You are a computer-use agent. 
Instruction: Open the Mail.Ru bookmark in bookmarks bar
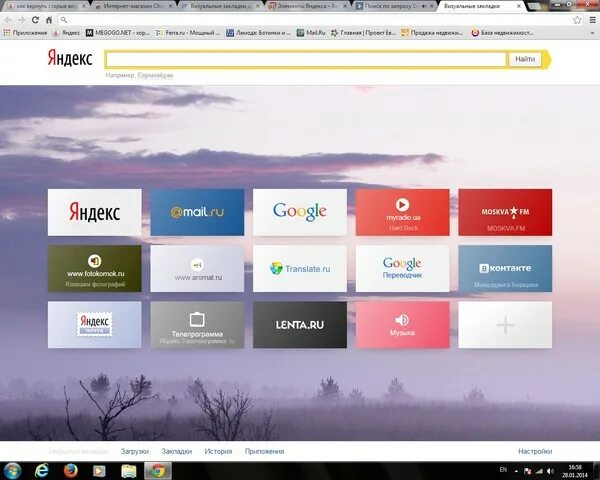coord(311,33)
